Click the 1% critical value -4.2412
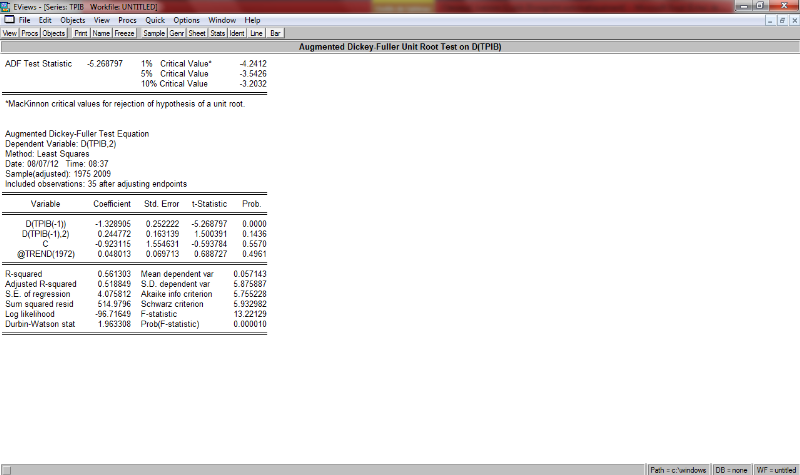Viewport: 800px width, 475px height. click(x=253, y=64)
